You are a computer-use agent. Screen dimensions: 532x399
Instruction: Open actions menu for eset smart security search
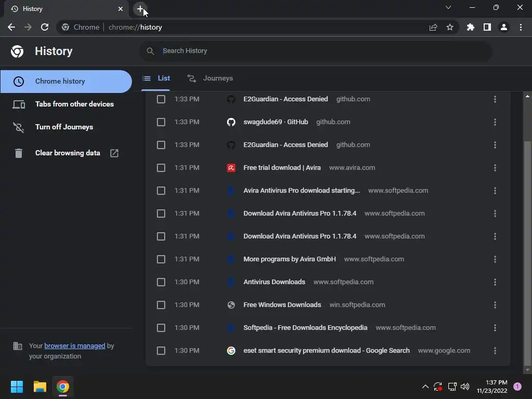[495, 351]
